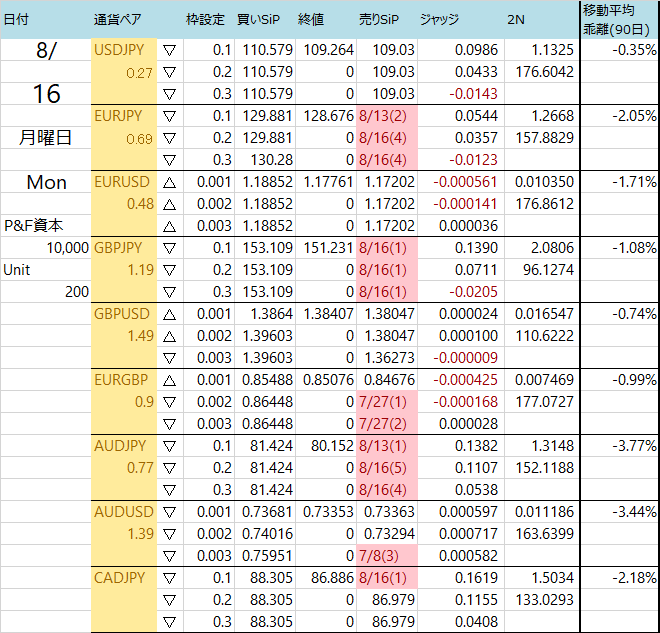Click the pink 8/13(2) cell
This screenshot has height=633, width=660.
click(x=387, y=116)
